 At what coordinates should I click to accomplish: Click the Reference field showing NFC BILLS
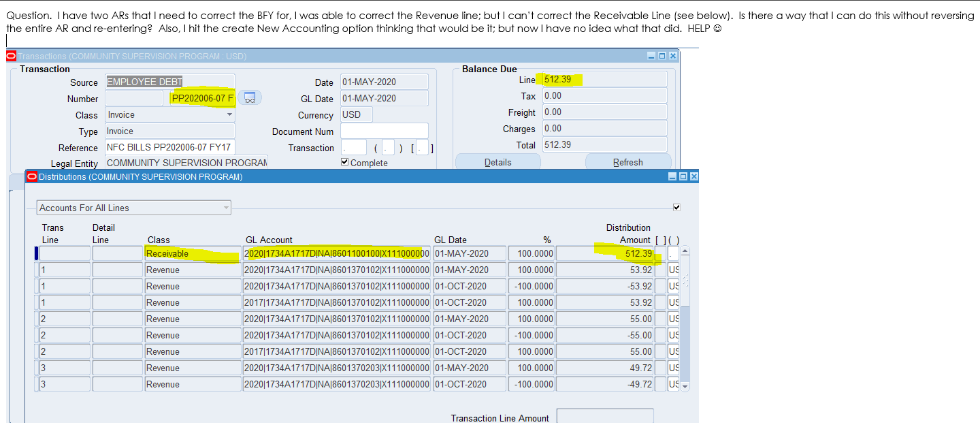(x=169, y=146)
